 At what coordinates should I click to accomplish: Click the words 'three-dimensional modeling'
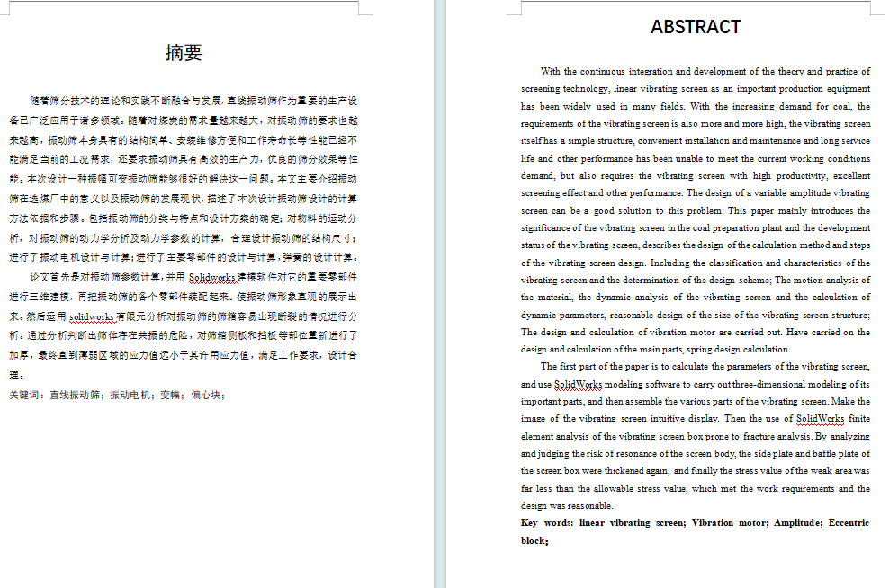click(x=788, y=384)
